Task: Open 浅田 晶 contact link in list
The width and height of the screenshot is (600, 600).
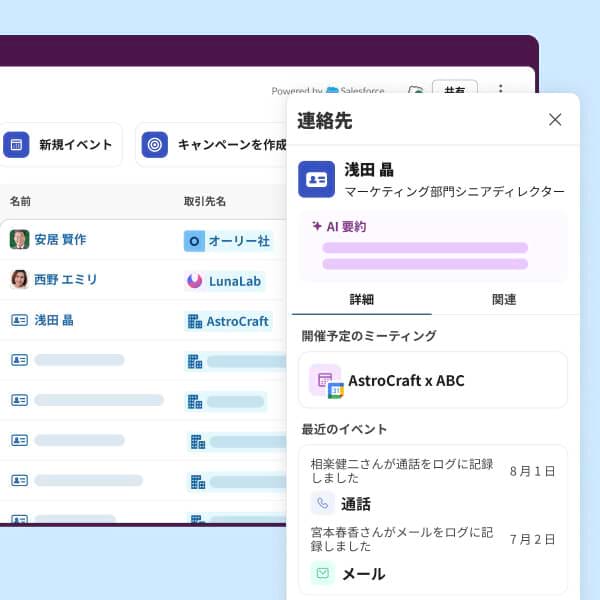Action: click(54, 320)
